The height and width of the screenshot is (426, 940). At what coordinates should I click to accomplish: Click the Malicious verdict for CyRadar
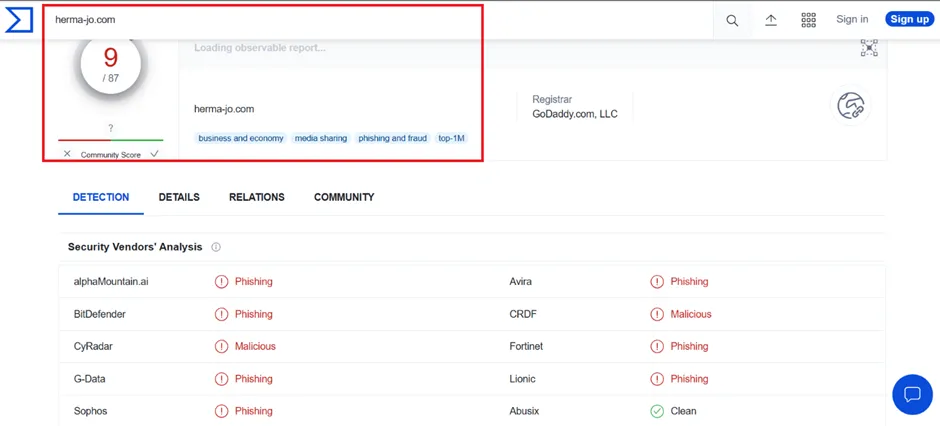pos(255,346)
